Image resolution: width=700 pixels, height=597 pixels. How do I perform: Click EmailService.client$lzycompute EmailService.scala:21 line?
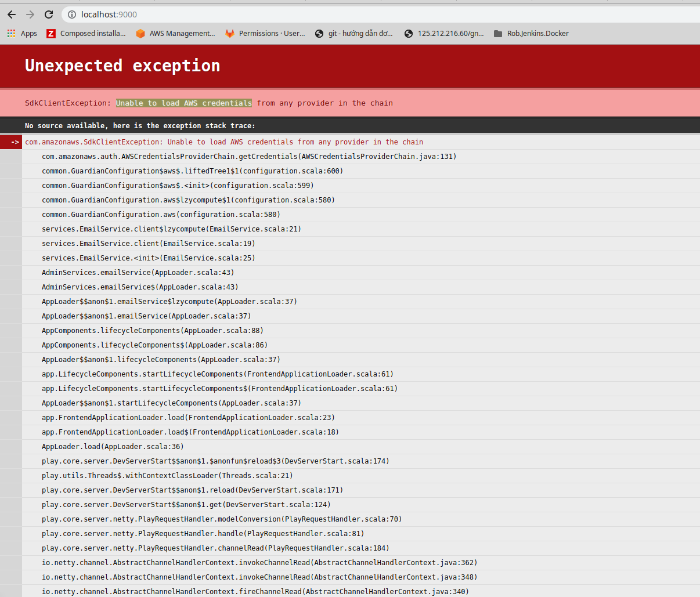click(171, 229)
